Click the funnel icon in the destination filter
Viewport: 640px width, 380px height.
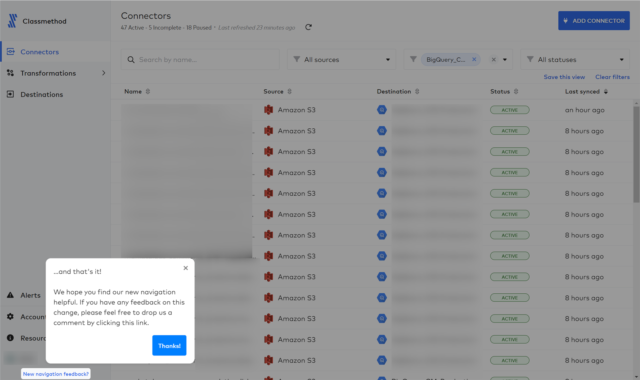(413, 59)
